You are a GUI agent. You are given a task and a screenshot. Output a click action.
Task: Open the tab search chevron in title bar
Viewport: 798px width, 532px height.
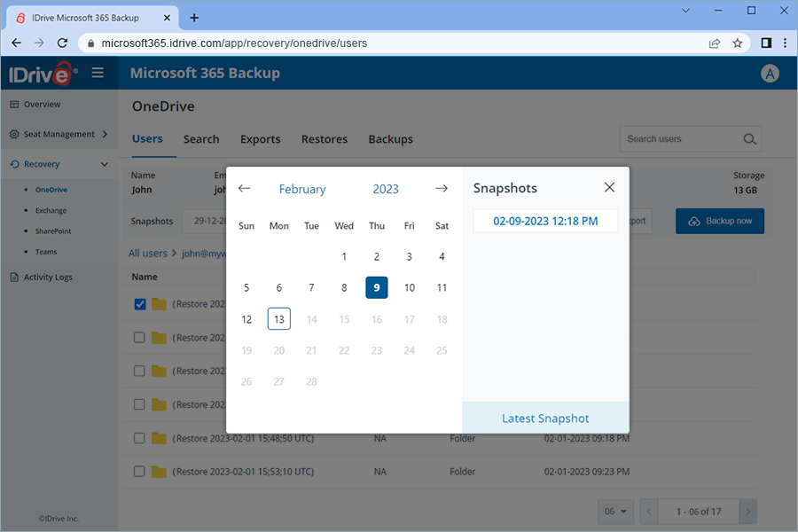coord(685,11)
